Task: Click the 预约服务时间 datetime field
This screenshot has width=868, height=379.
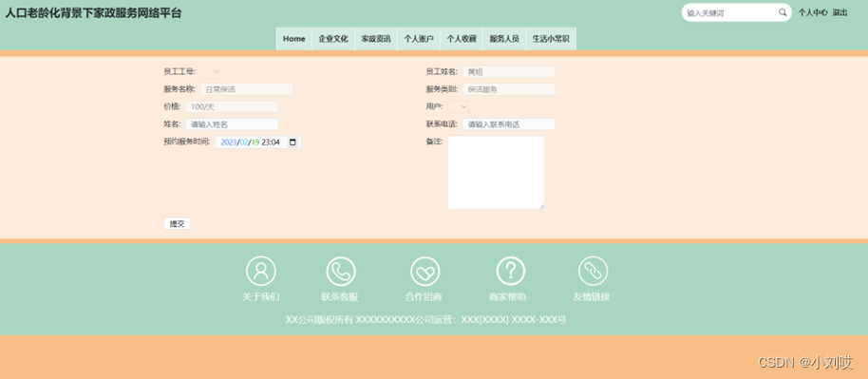Action: pyautogui.click(x=258, y=142)
